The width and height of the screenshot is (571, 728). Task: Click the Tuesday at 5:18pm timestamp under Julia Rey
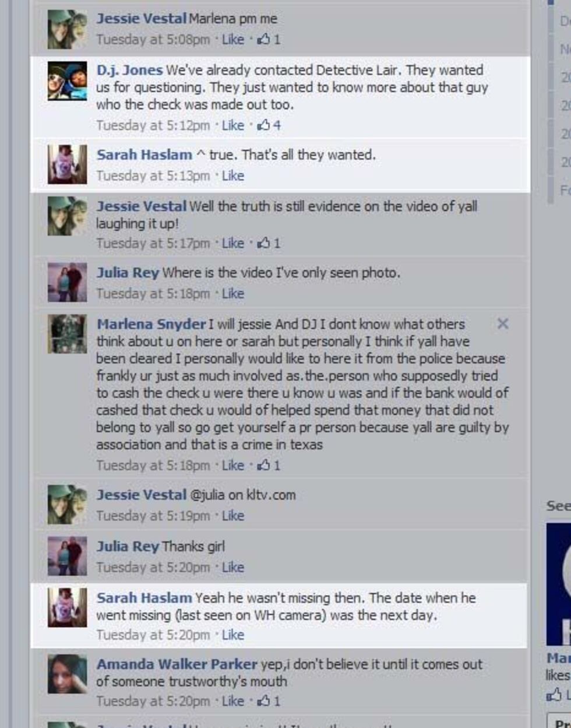click(x=153, y=294)
